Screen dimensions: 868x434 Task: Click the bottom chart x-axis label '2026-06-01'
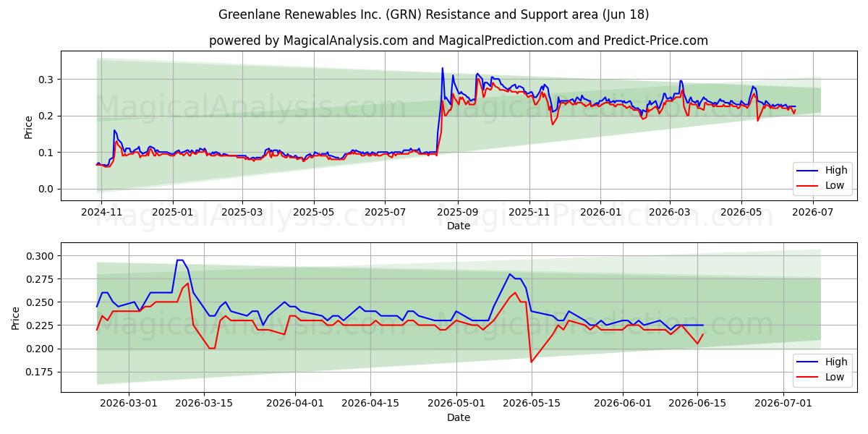click(x=622, y=404)
